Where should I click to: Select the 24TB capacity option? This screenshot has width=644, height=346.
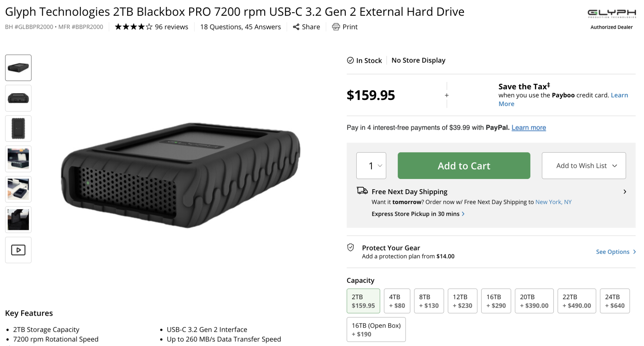pyautogui.click(x=614, y=301)
